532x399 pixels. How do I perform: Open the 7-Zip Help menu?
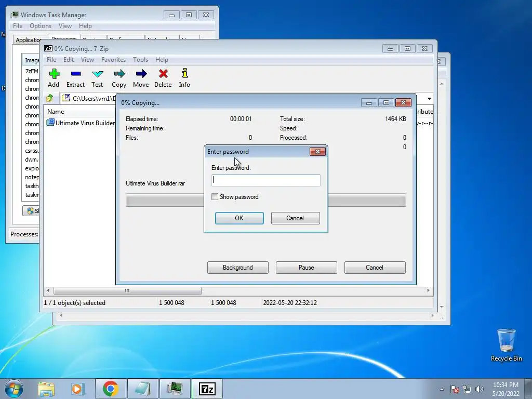pyautogui.click(x=162, y=60)
